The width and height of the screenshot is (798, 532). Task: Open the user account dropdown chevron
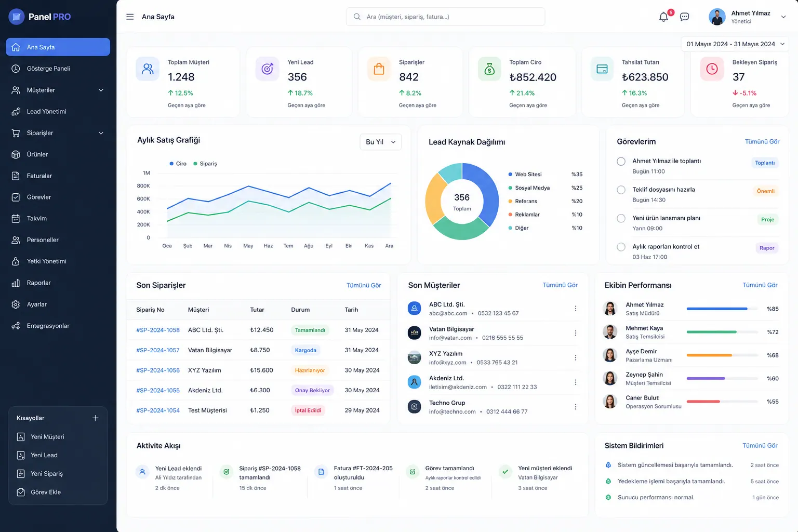point(783,17)
